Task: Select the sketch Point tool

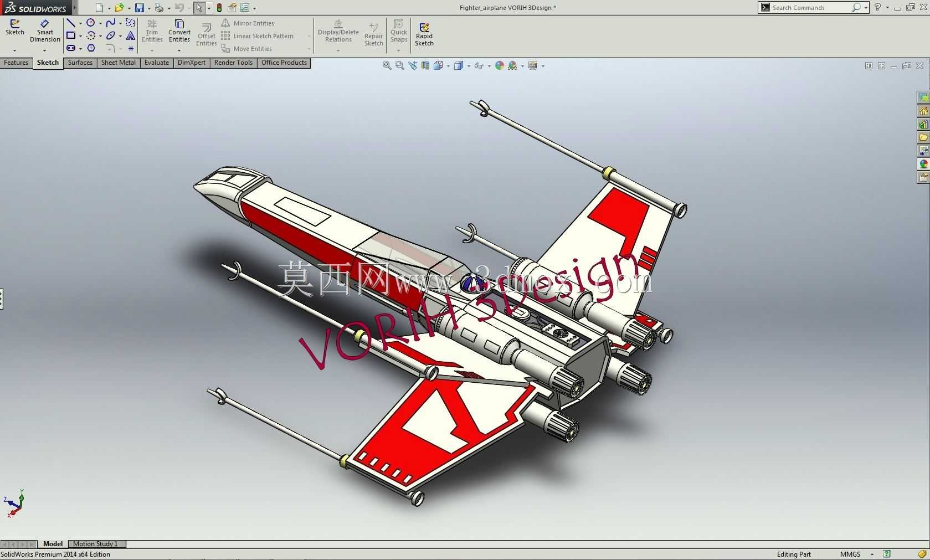Action: click(131, 48)
